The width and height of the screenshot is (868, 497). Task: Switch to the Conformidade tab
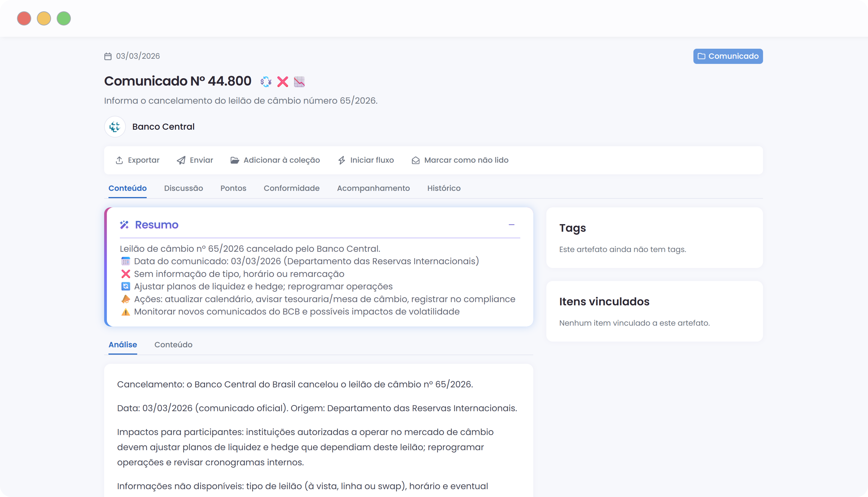click(x=291, y=188)
